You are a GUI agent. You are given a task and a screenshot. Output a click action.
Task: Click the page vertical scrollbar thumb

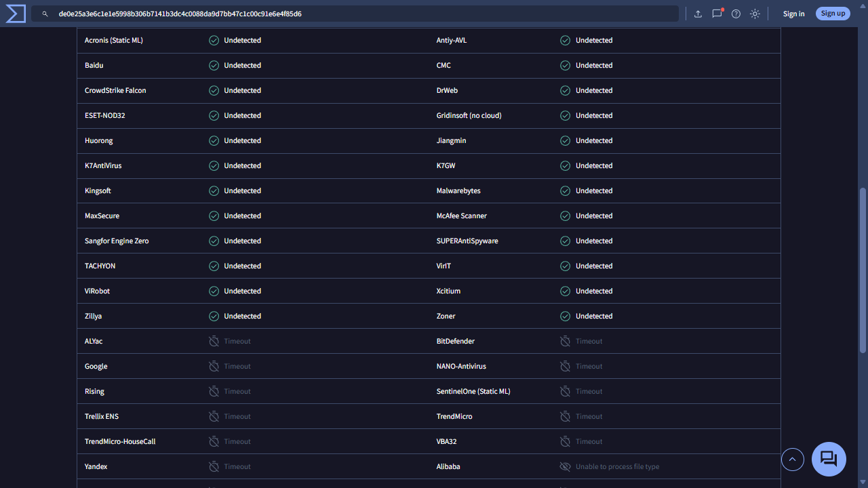click(863, 270)
